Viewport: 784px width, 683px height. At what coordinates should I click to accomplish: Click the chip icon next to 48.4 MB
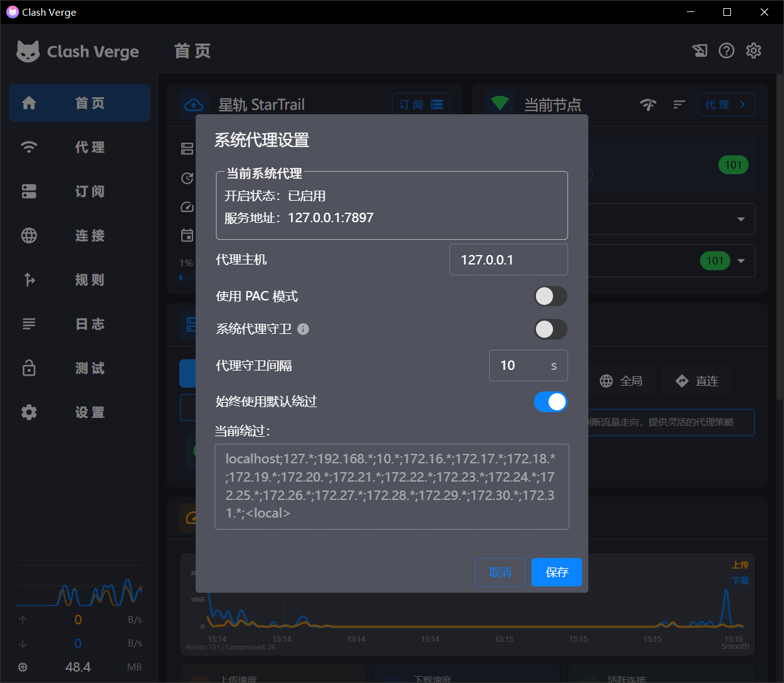point(23,667)
